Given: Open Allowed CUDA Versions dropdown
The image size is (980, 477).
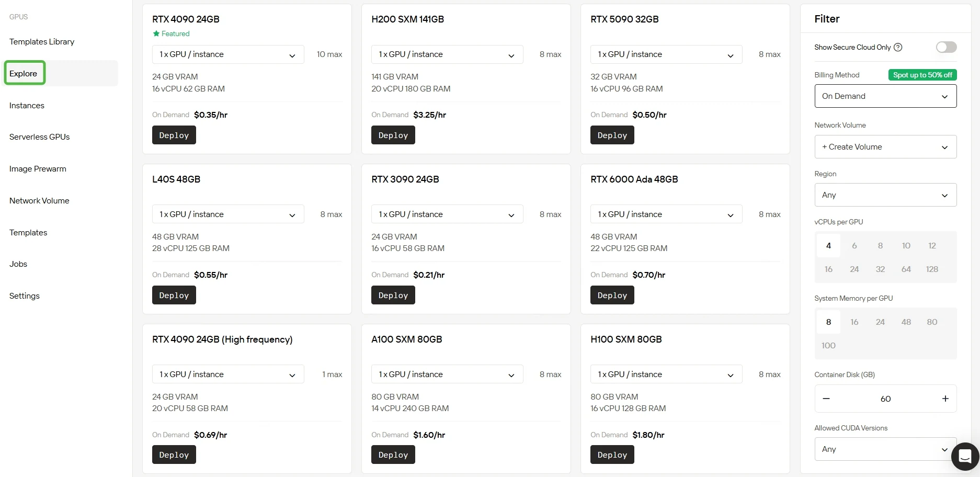Looking at the screenshot, I should (885, 449).
